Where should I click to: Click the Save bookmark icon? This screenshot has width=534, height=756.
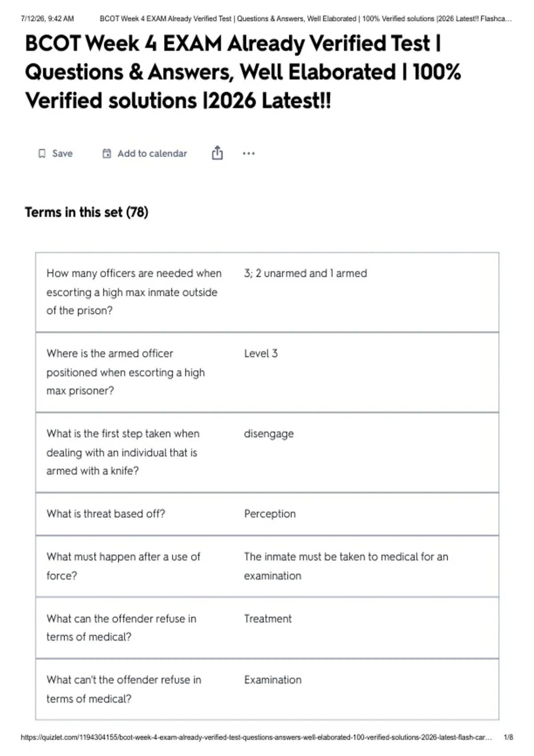tap(42, 153)
